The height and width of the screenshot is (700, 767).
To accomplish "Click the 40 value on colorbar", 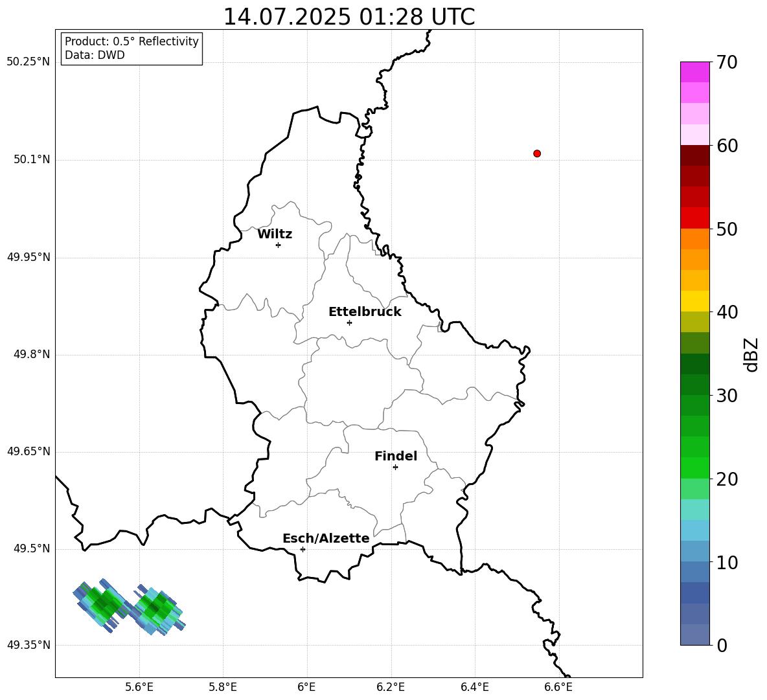I will (x=727, y=312).
